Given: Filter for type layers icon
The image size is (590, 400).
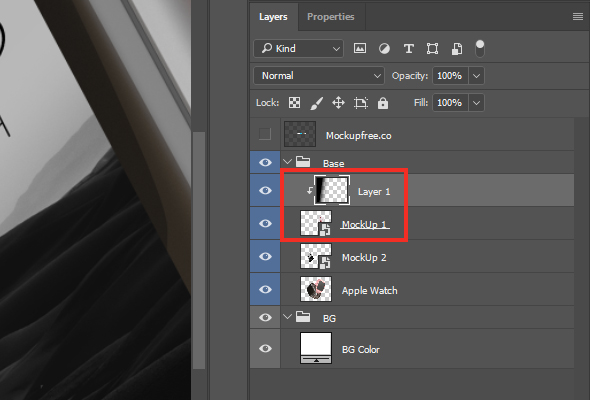Looking at the screenshot, I should (409, 49).
